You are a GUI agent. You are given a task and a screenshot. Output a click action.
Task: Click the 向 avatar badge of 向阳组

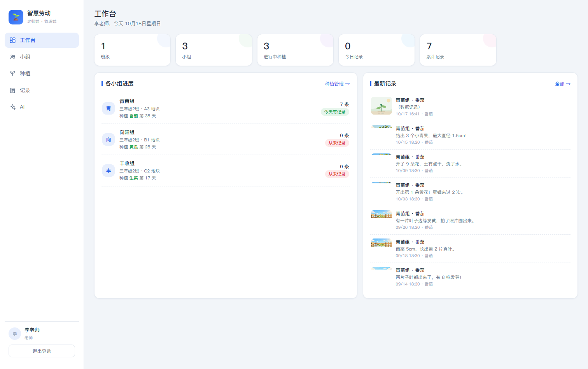(x=108, y=139)
